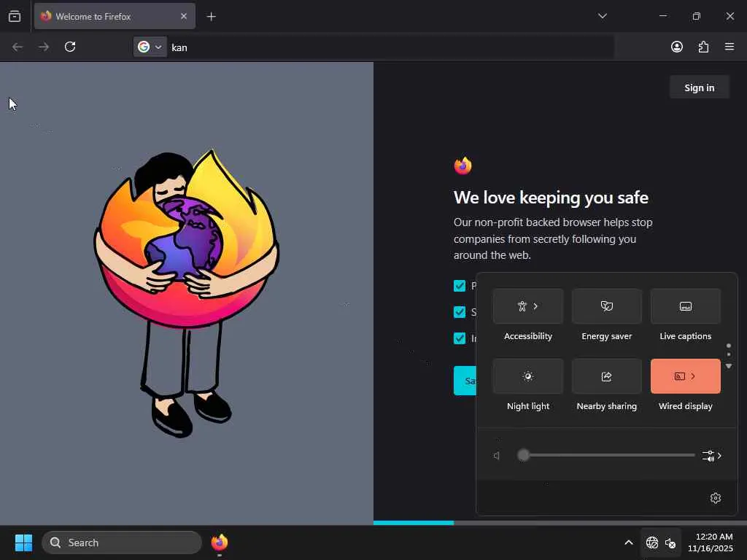The width and height of the screenshot is (747, 560).
Task: Open the clock showing 12:20 AM
Action: pos(710,542)
